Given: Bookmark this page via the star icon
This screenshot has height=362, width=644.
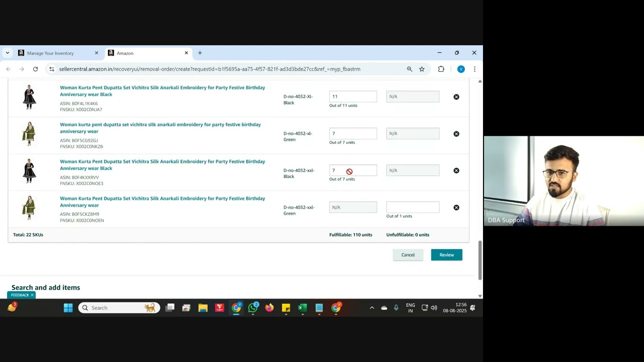Looking at the screenshot, I should coord(422,69).
